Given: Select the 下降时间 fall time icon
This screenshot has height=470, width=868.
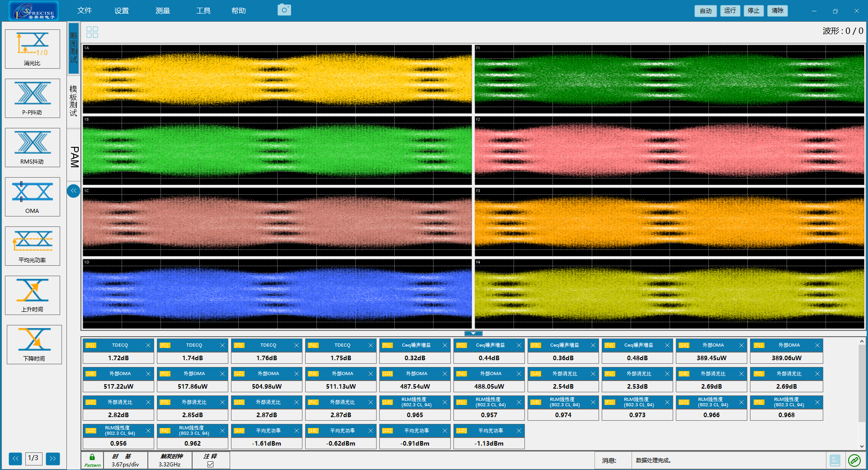Looking at the screenshot, I should [34, 344].
